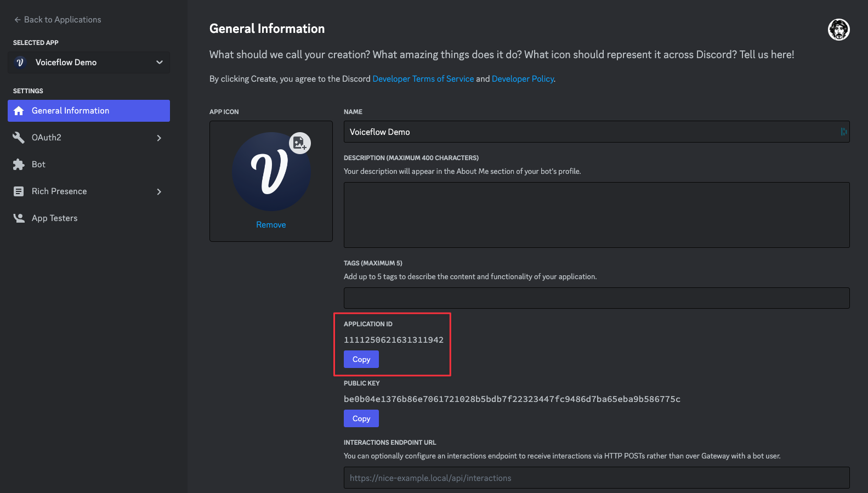The width and height of the screenshot is (868, 493).
Task: Click the upload image icon on app icon
Action: (300, 143)
